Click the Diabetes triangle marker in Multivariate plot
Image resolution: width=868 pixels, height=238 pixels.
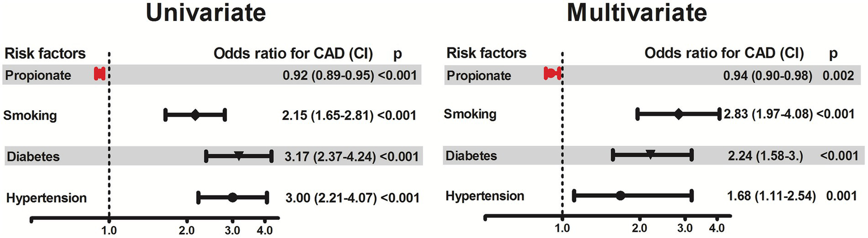[651, 154]
